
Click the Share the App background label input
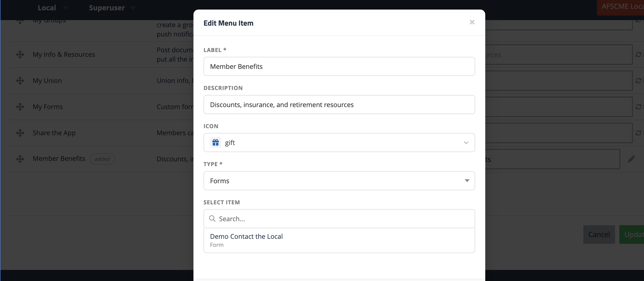click(559, 133)
